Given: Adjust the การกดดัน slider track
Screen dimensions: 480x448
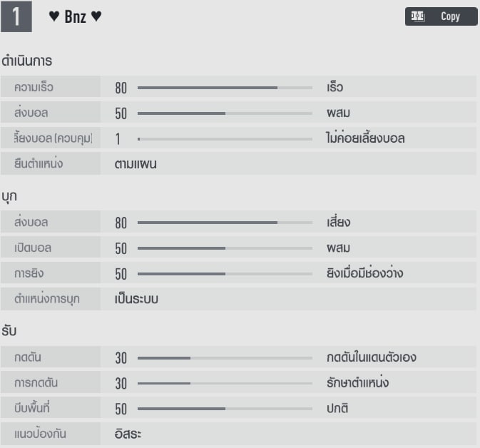Looking at the screenshot, I should [225, 383].
